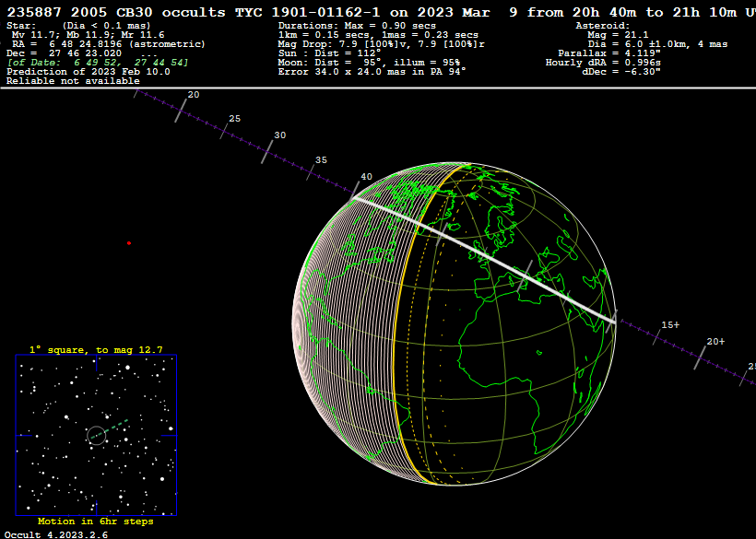Viewport: 756px width, 539px height.
Task: Click the 'RA = 6 48 24.8196 (astrometric)' line
Action: tap(109, 44)
